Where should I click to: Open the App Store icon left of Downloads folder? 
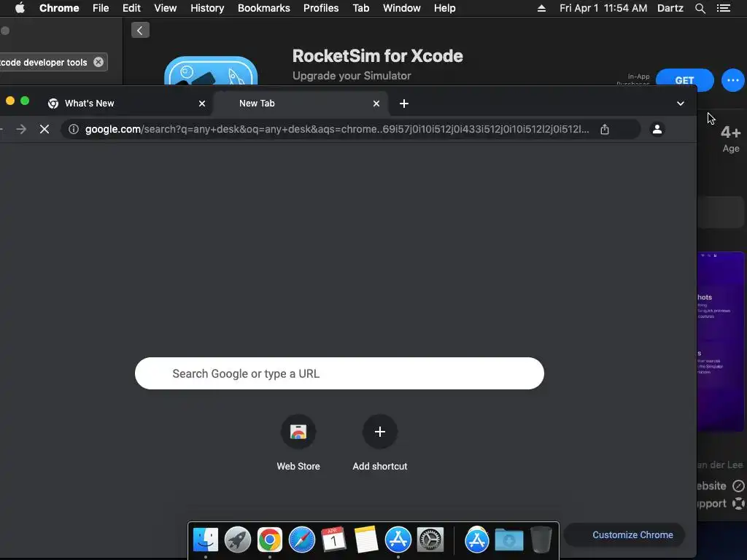(x=477, y=540)
